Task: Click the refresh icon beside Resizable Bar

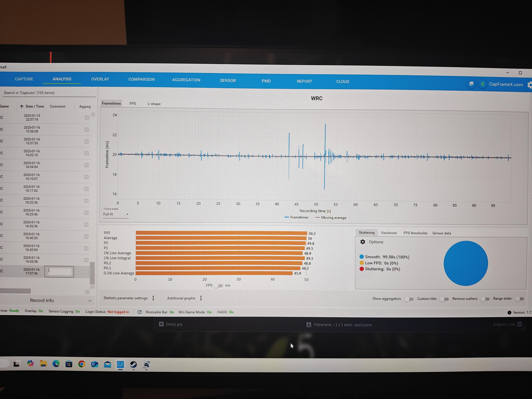Action: point(139,312)
